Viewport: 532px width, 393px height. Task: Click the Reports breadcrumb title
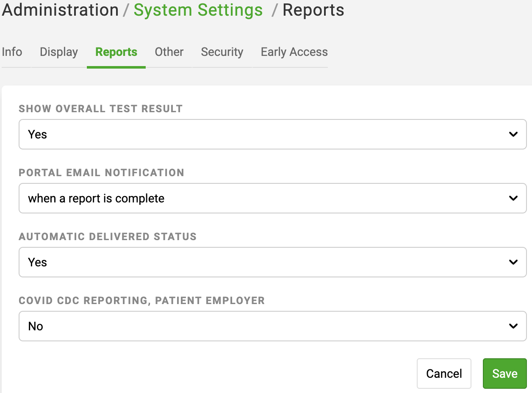pos(313,10)
